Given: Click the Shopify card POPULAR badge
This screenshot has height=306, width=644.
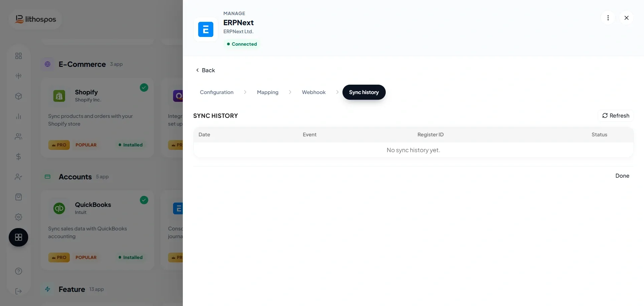Looking at the screenshot, I should tap(86, 145).
